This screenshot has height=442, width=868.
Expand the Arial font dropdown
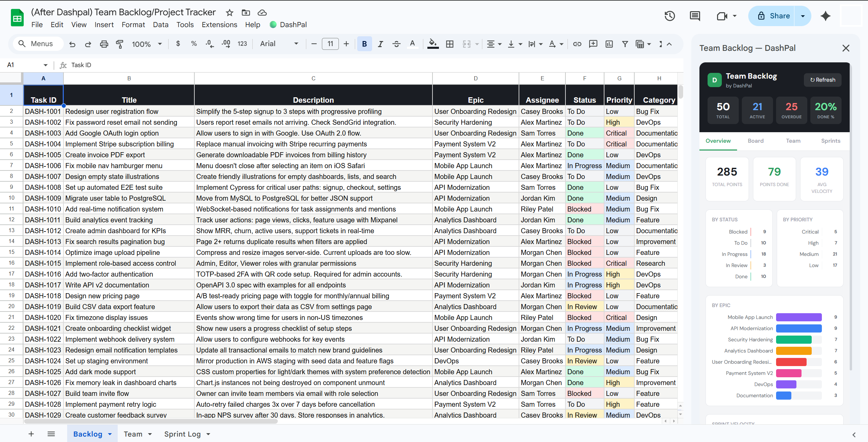pos(279,44)
